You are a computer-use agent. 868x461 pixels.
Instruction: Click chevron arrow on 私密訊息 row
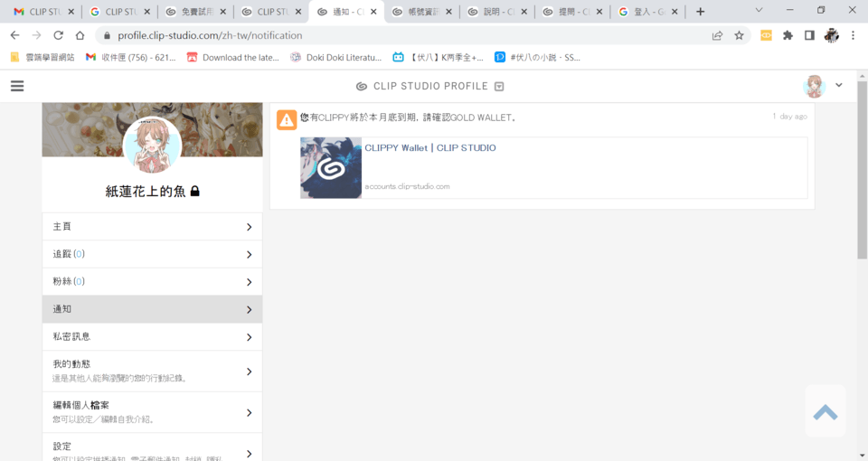click(250, 337)
